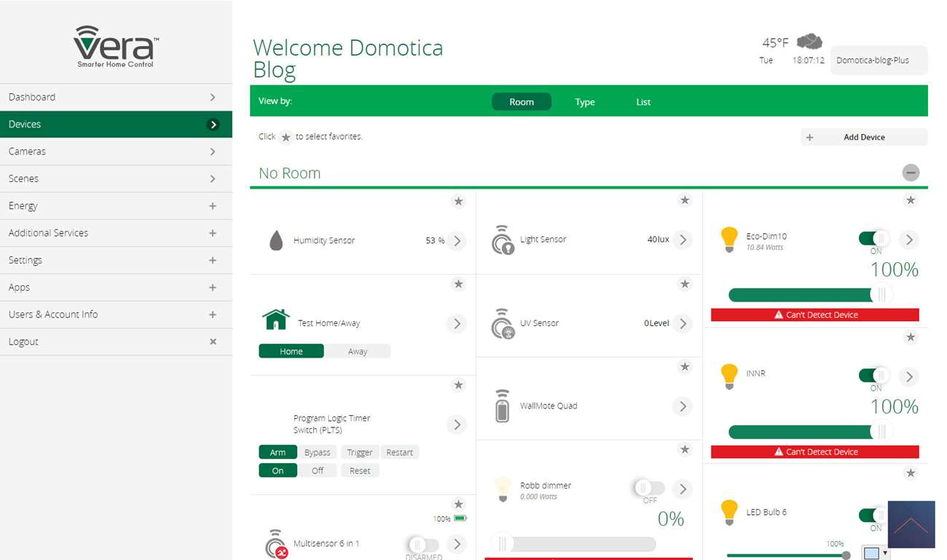Open the LED Bulb 6 color dropdown
The height and width of the screenshot is (560, 947).
885,553
